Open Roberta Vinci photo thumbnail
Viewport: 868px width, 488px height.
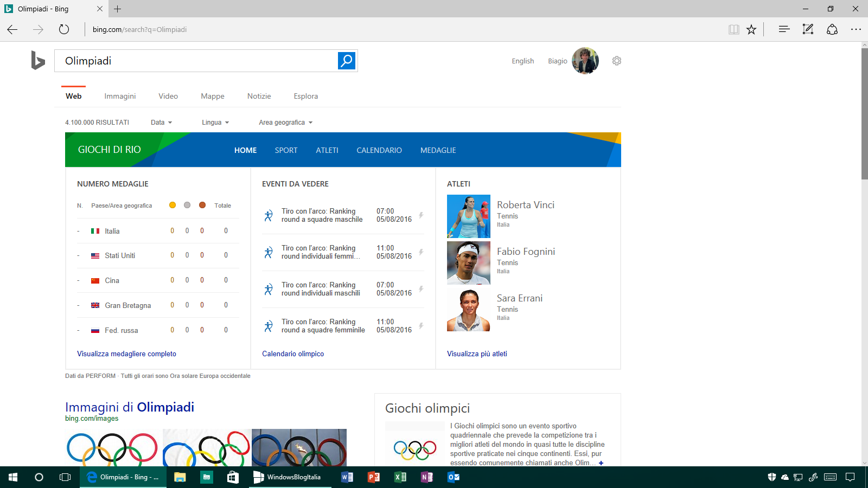point(469,216)
